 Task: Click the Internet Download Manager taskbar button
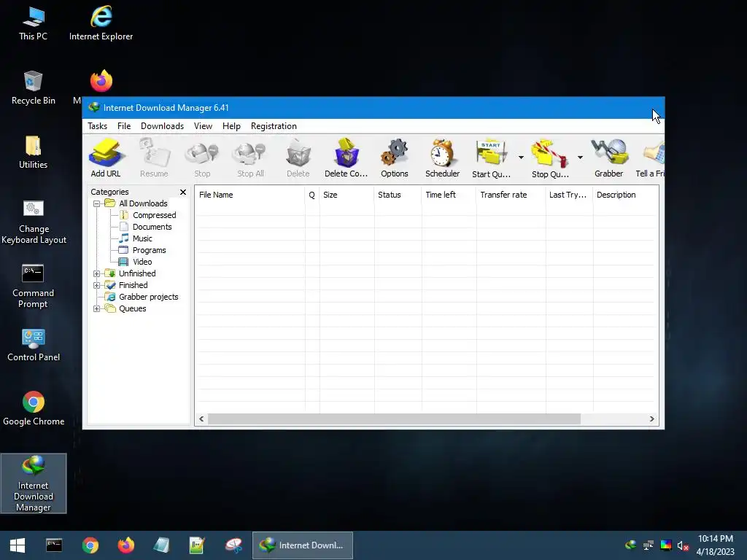coord(303,545)
